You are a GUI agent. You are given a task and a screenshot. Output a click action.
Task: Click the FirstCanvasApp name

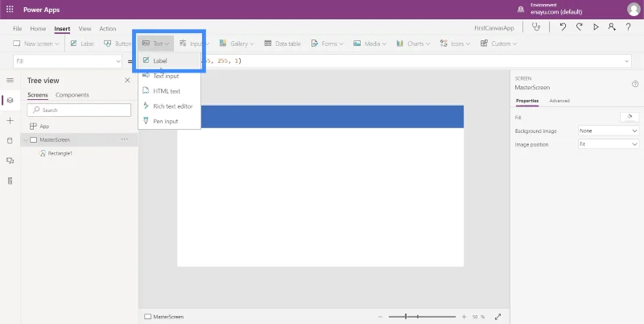[x=494, y=28]
